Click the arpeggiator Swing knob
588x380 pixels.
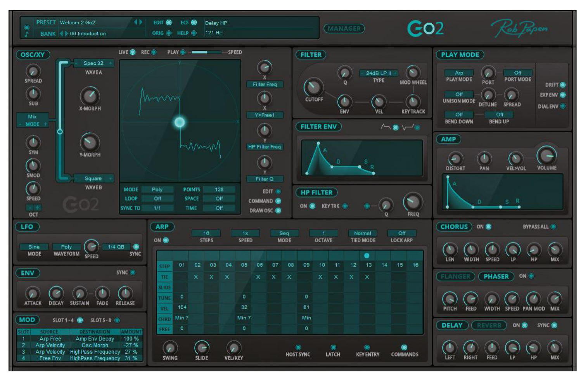click(170, 347)
